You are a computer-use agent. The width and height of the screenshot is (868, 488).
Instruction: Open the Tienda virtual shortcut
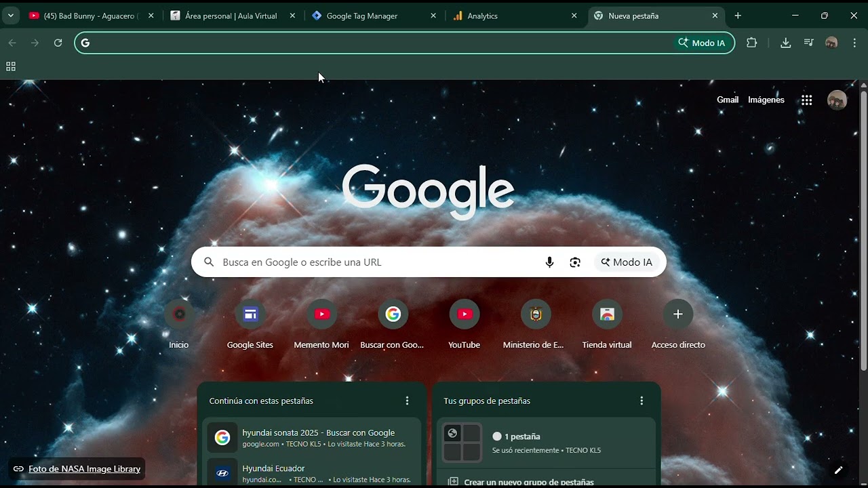point(607,325)
